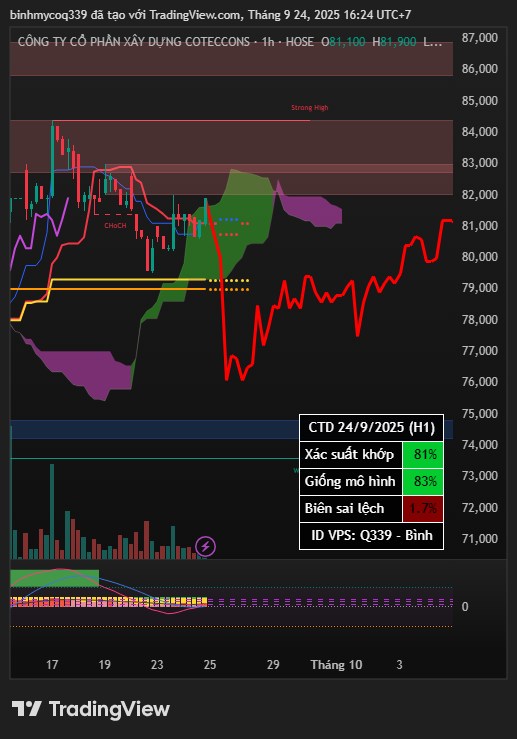The image size is (517, 739).
Task: Click the 77,000 price axis label
Action: (x=479, y=350)
